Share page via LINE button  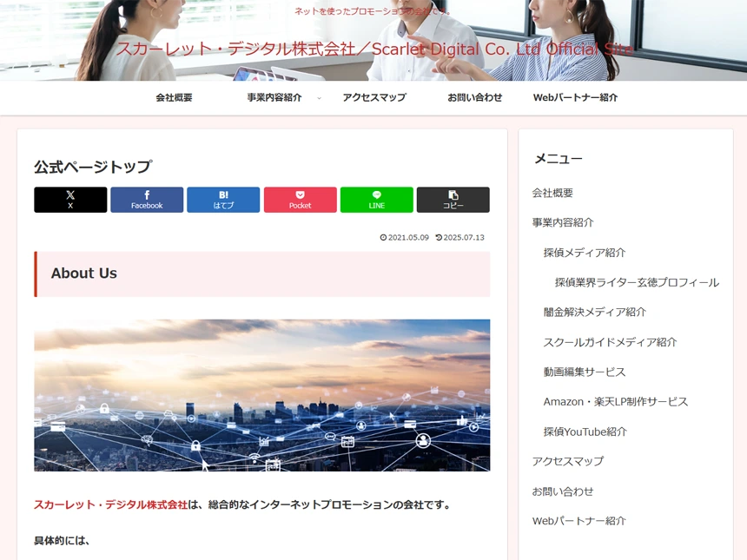coord(376,200)
